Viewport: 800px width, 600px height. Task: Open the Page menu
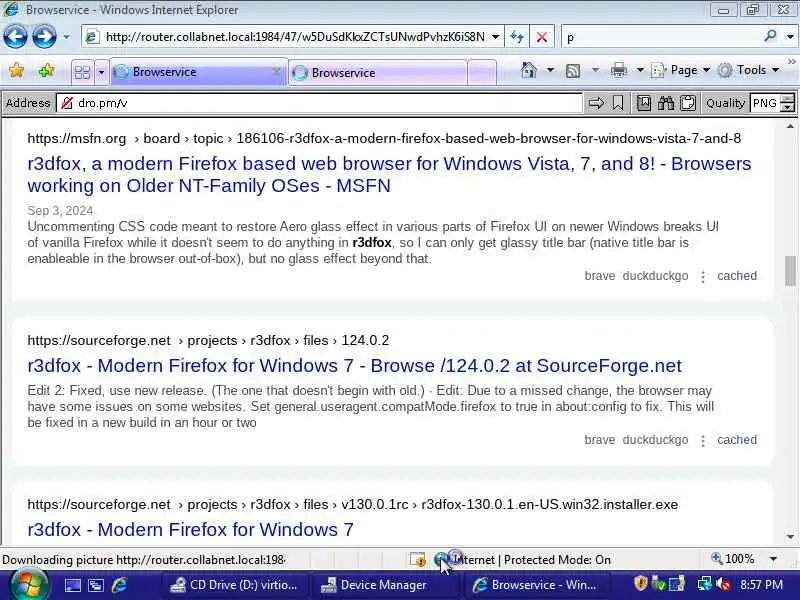[x=680, y=70]
